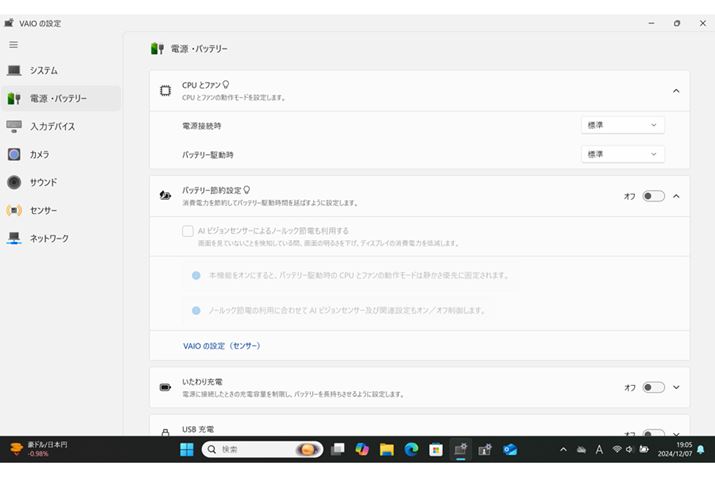Click the センサー sidebar icon
The height and width of the screenshot is (477, 715).
[x=14, y=211]
